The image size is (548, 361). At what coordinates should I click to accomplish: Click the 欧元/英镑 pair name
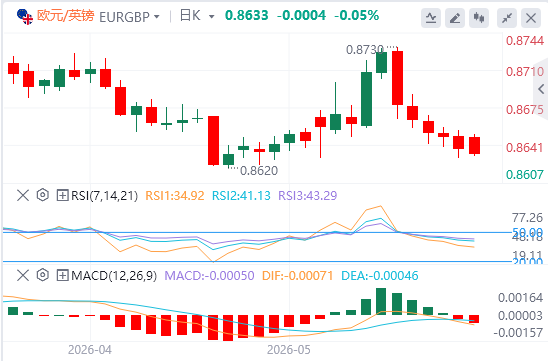click(66, 16)
